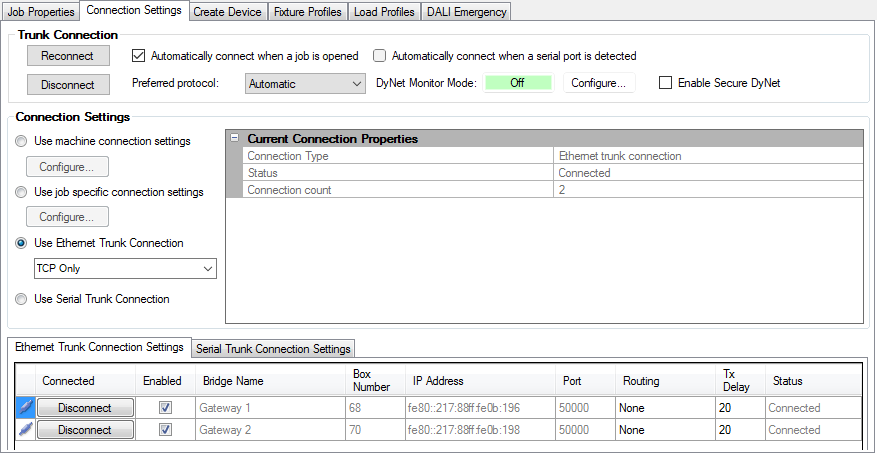Screen dimensions: 877x454
Task: Disconnect Gateway 1 bridge
Action: [85, 408]
